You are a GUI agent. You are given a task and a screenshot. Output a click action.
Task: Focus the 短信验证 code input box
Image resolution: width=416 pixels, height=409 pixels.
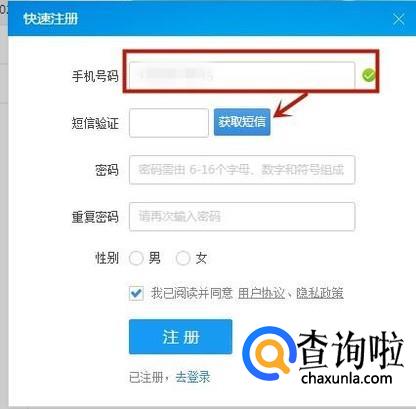pos(169,122)
